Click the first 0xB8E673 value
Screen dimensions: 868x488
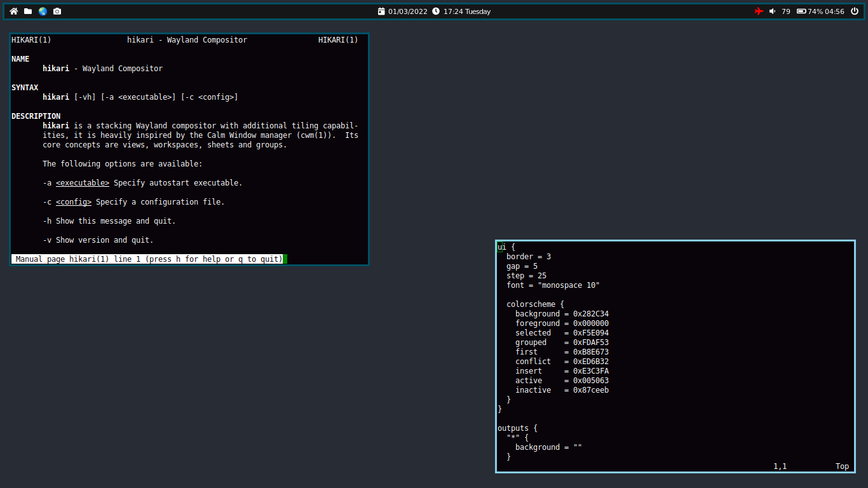point(591,352)
